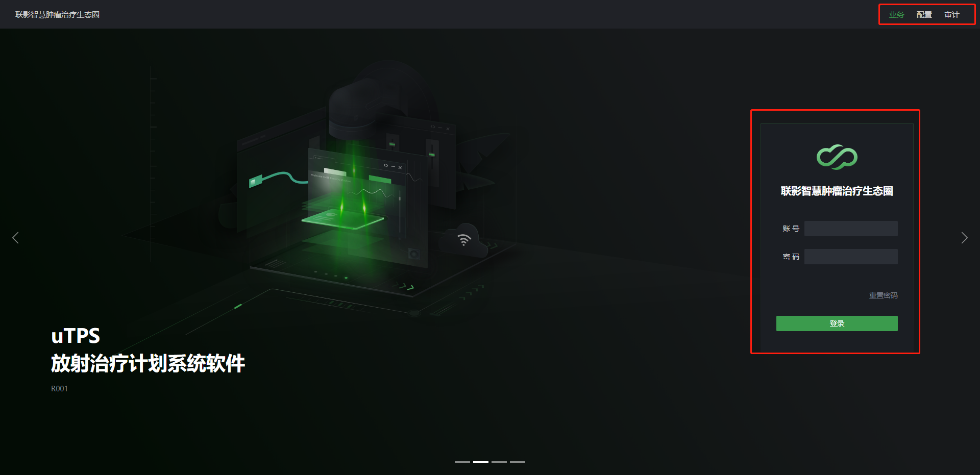The width and height of the screenshot is (980, 475).
Task: Click the uTPS product heading
Action: click(x=76, y=336)
